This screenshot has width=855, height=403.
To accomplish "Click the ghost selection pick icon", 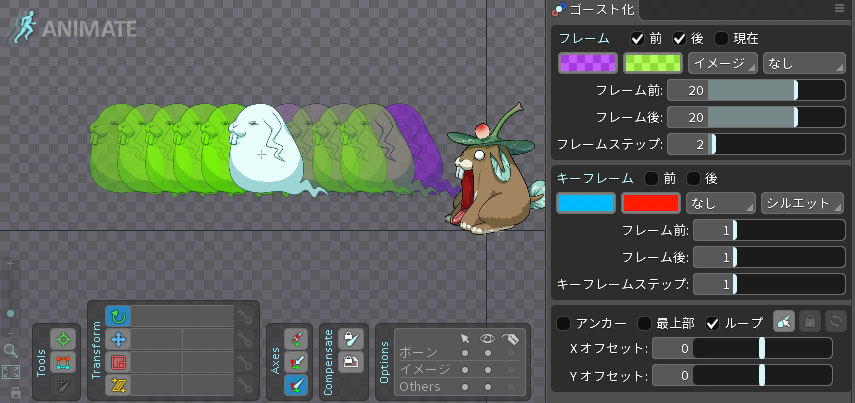I will [x=784, y=322].
